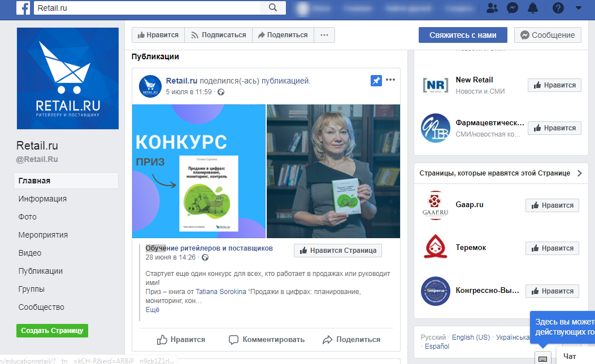
Task: Expand post text with Ещё
Action: (x=153, y=310)
